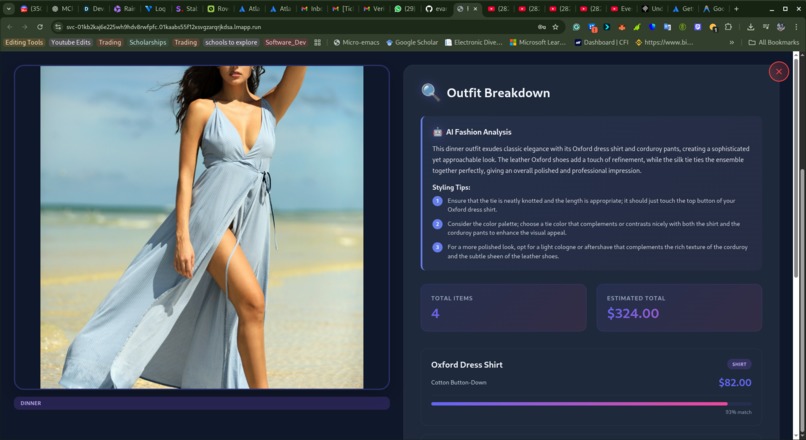Switch to the Gmail Inb tab
Screen dimensions: 806x440
click(312, 9)
